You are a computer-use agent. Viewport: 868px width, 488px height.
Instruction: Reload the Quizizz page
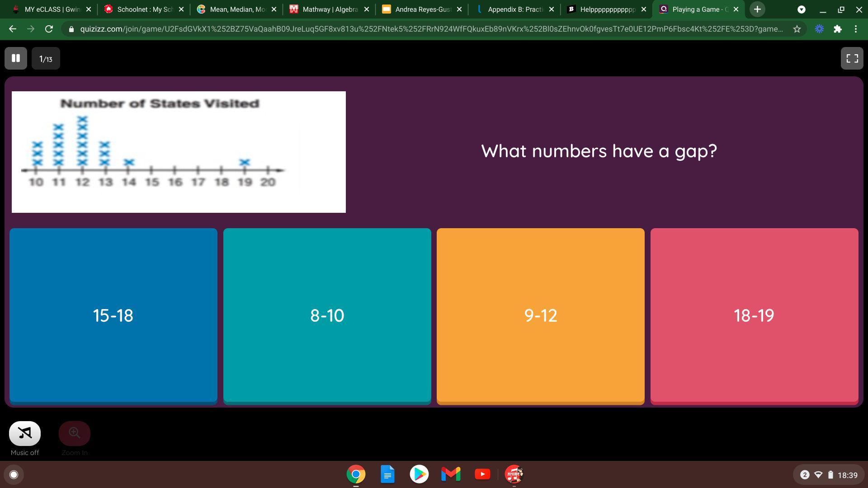[49, 29]
